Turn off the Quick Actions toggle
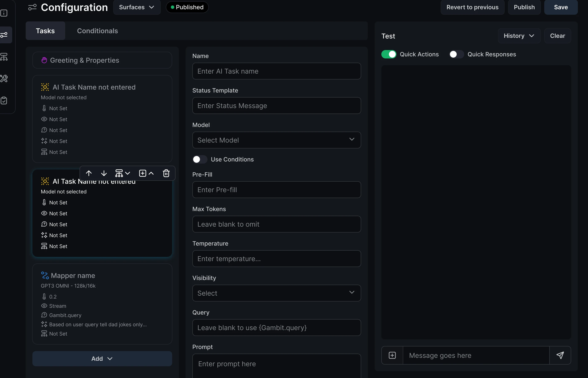Image resolution: width=588 pixels, height=378 pixels. click(389, 54)
